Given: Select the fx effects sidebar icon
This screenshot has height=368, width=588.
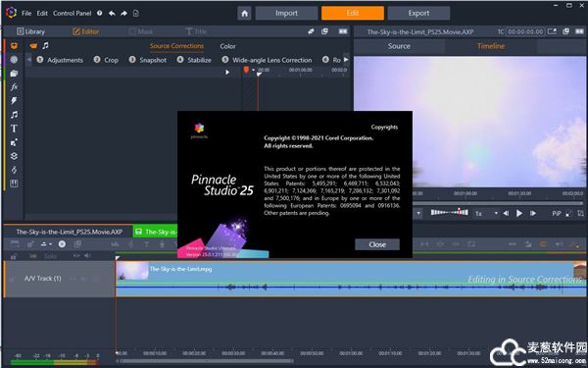Looking at the screenshot, I should click(14, 86).
